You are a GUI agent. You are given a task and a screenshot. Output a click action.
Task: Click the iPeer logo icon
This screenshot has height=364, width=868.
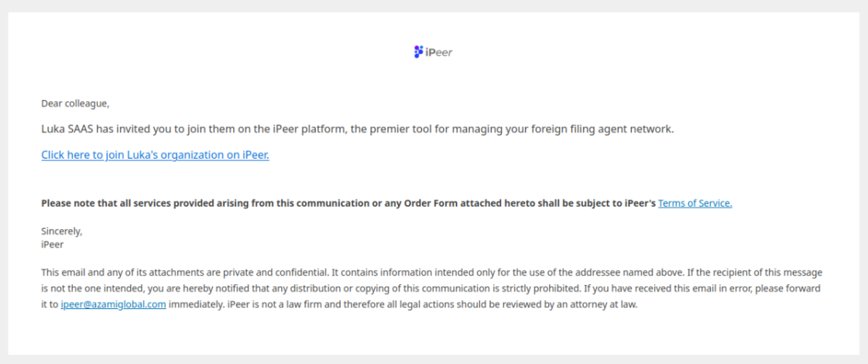(x=418, y=52)
